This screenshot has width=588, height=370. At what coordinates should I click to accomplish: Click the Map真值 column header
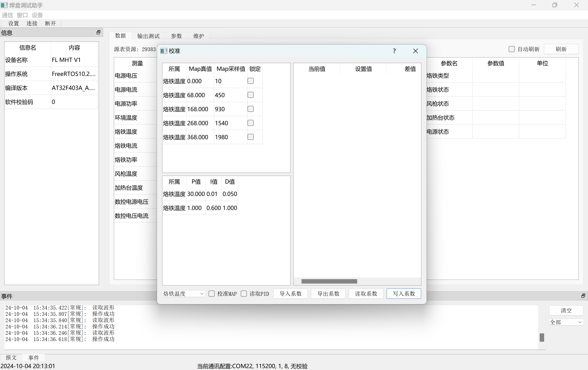(x=200, y=69)
